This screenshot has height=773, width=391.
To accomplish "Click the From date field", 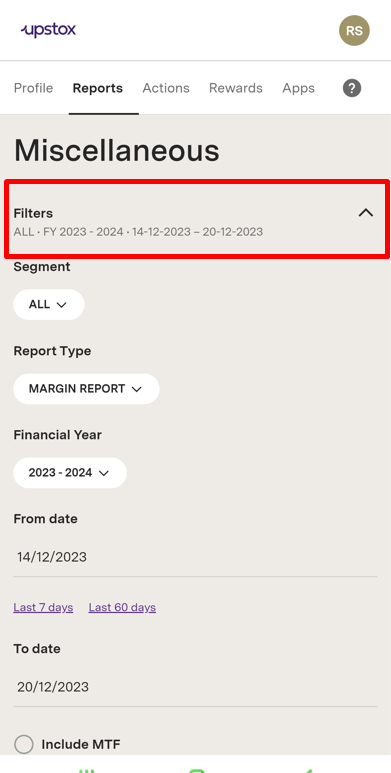I will point(195,558).
